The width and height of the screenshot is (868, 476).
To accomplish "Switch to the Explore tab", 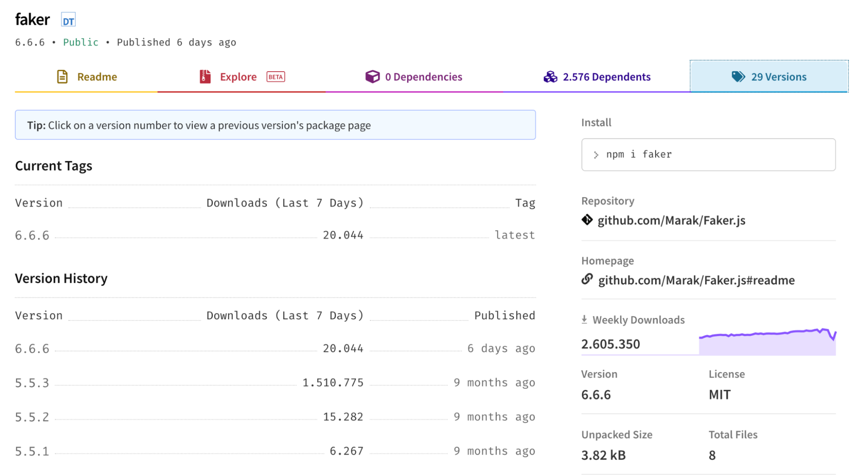I will tap(242, 77).
